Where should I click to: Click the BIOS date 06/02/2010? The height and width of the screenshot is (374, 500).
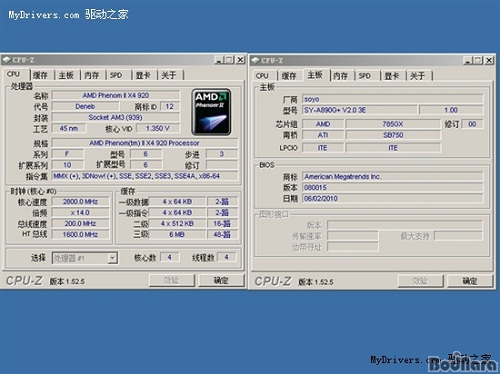tap(393, 198)
